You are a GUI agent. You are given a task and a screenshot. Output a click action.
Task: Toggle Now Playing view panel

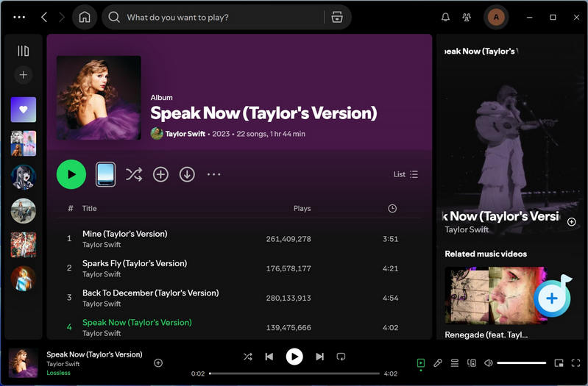click(x=421, y=362)
